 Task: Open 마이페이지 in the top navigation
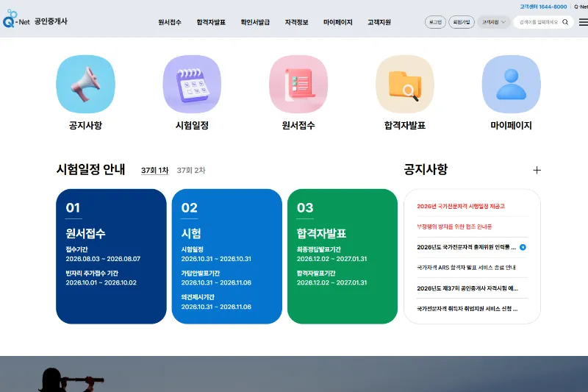338,22
